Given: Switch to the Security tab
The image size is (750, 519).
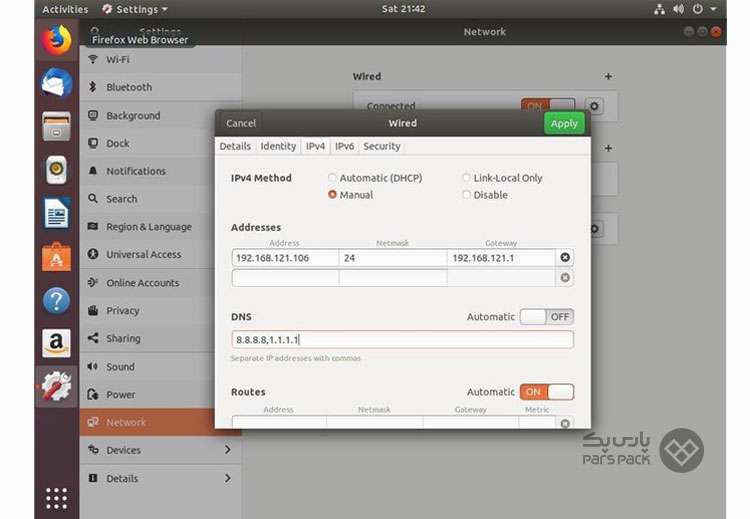Looking at the screenshot, I should tap(381, 146).
